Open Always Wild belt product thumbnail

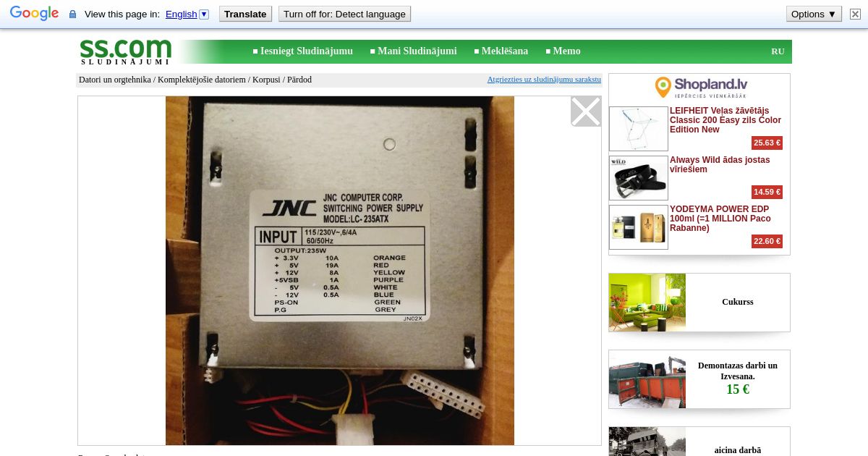[x=639, y=178]
